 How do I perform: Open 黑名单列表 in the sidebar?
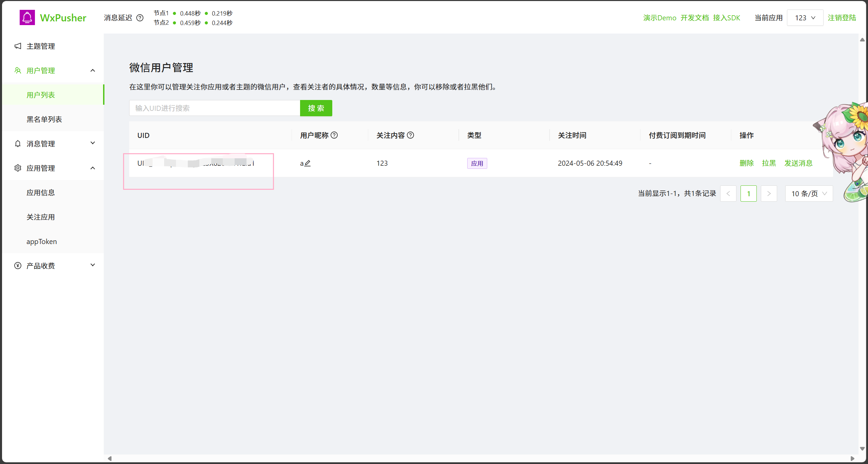(x=44, y=119)
